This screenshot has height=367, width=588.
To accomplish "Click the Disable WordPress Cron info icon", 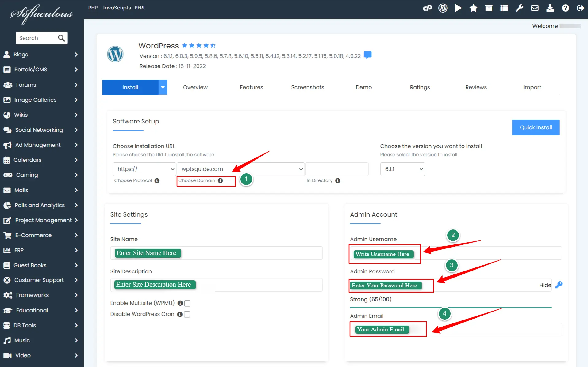I will pyautogui.click(x=180, y=315).
